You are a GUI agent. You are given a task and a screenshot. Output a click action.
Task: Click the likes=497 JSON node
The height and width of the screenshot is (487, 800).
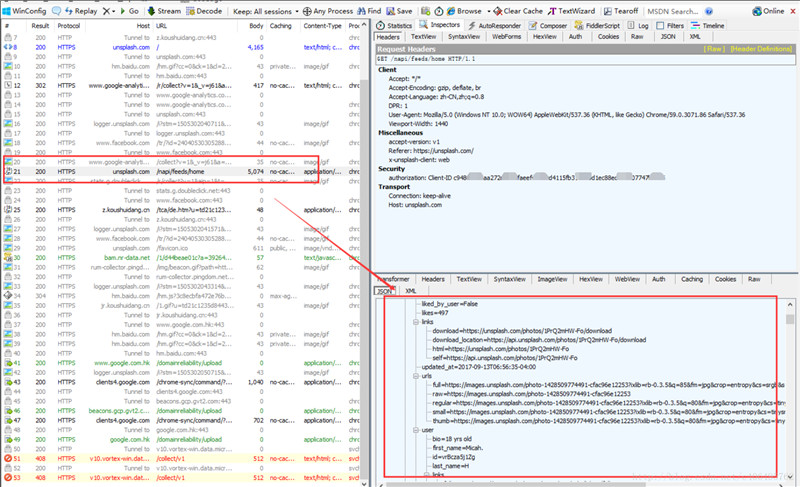pyautogui.click(x=435, y=313)
